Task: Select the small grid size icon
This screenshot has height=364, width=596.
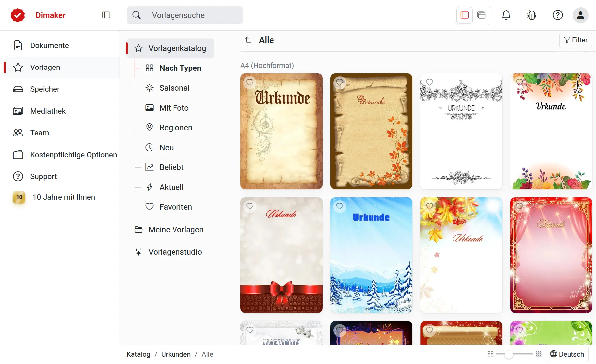Action: [x=539, y=354]
